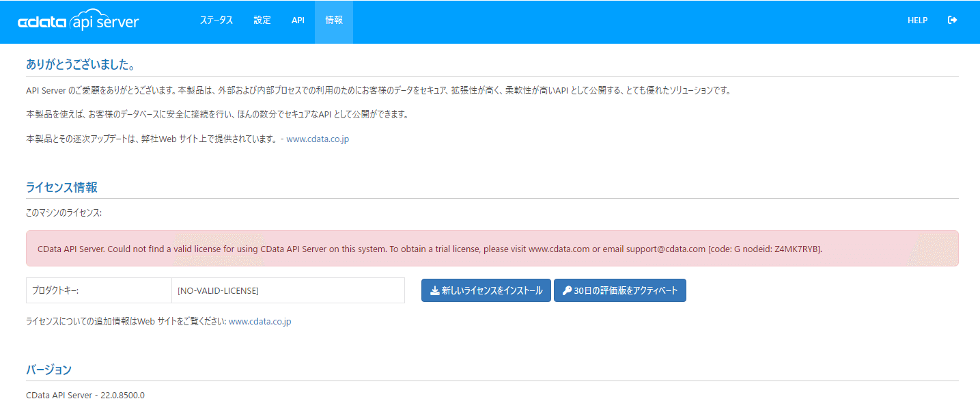Viewport: 980px width, 414px height.
Task: Click the ライセンス情報 heading
Action: (61, 187)
